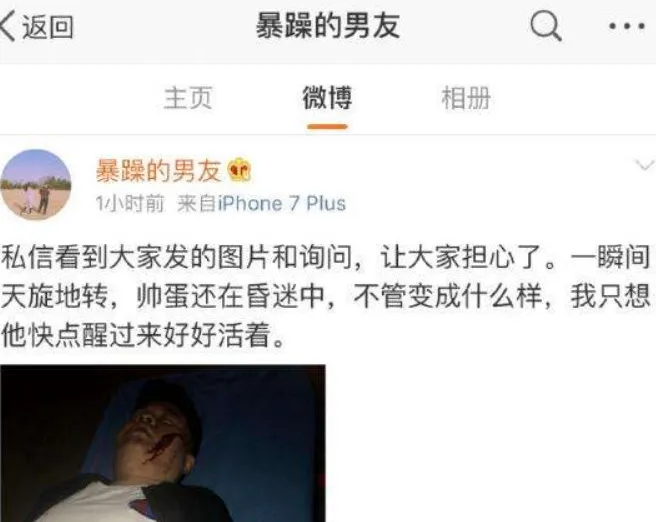The width and height of the screenshot is (656, 522).
Task: Tap the 来自 source prefix text
Action: coord(197,204)
